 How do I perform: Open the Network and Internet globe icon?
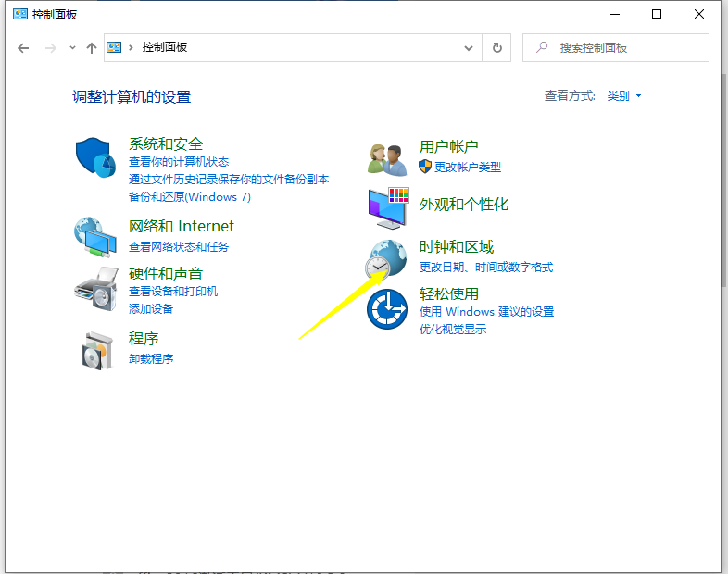point(96,236)
